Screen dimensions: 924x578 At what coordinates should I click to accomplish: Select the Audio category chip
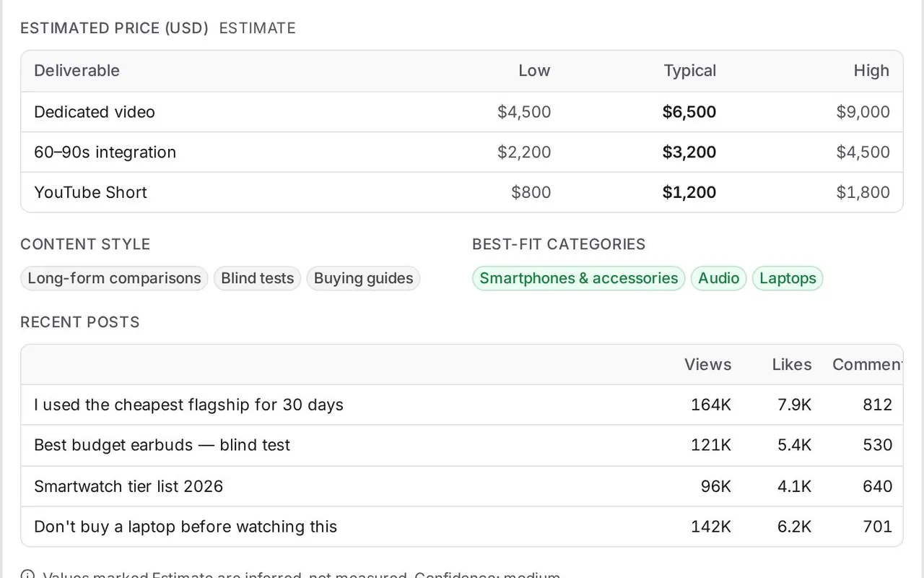(x=718, y=278)
